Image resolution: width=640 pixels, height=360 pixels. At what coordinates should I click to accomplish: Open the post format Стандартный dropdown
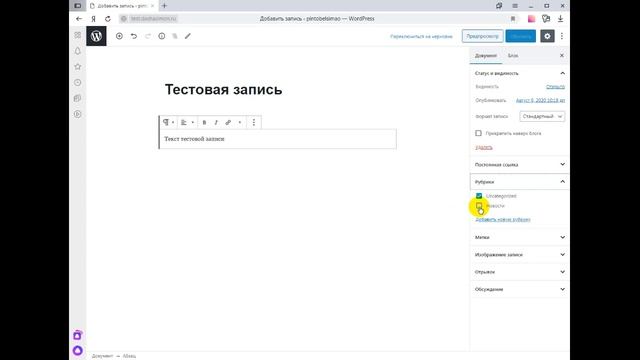(x=542, y=116)
